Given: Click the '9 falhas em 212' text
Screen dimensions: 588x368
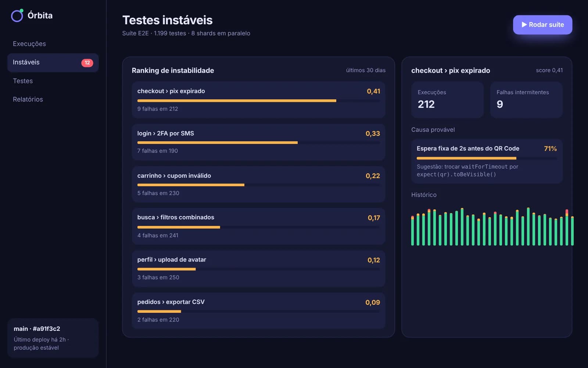Looking at the screenshot, I should click(158, 109).
